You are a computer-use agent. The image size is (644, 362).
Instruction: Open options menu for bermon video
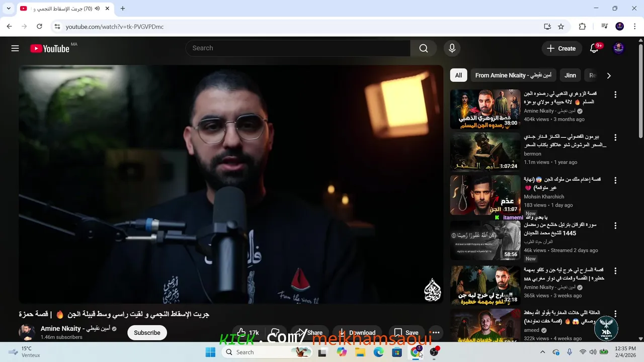(x=615, y=137)
